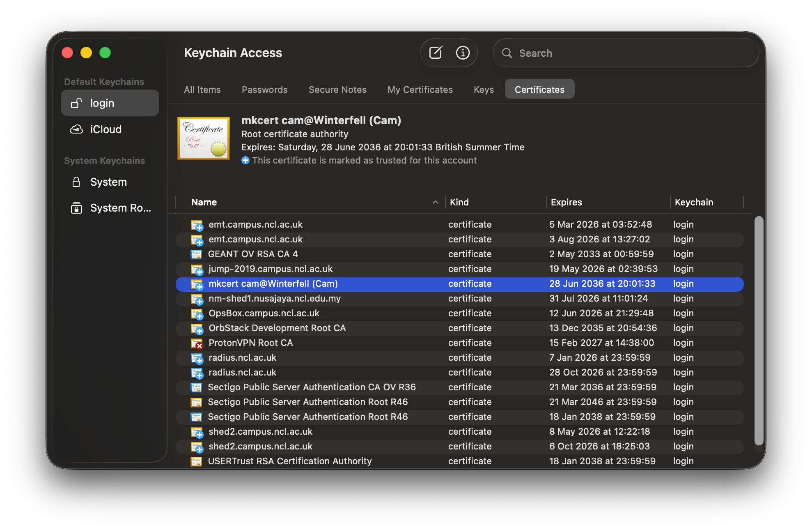Screen dimensions: 812x530
Task: Select the nm-shed1.nusajaya.ncl.edu.my name
Action: [275, 299]
